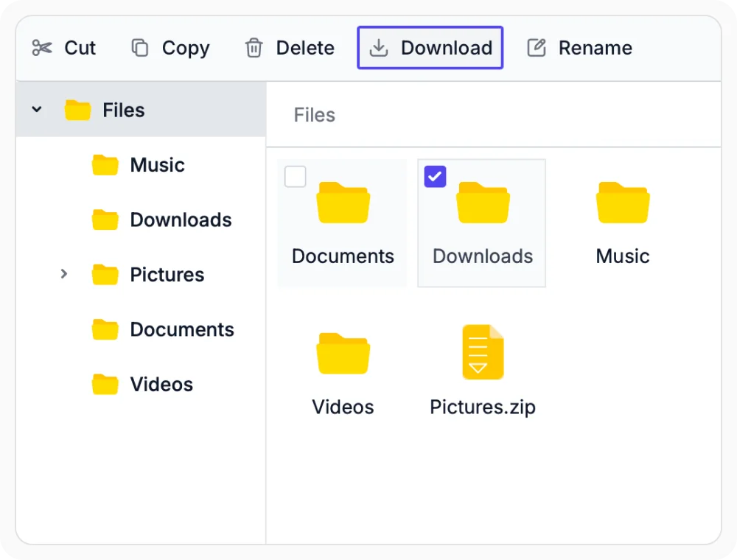The image size is (737, 560).
Task: Click the Cut scissors icon
Action: [42, 48]
